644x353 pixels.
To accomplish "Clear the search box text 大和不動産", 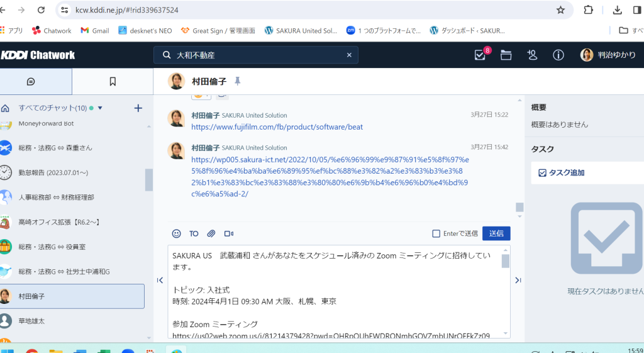I will tap(349, 55).
